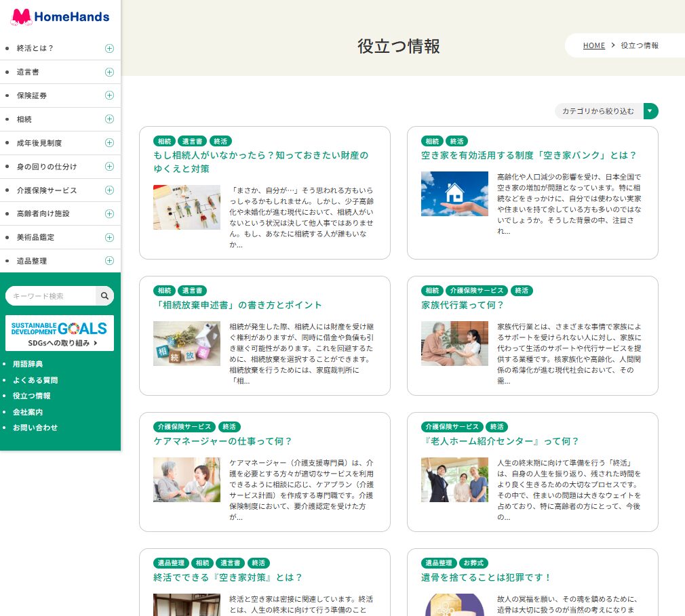
Task: Click 介護保険サービス tag on 家族代行業 card
Action: click(x=477, y=291)
